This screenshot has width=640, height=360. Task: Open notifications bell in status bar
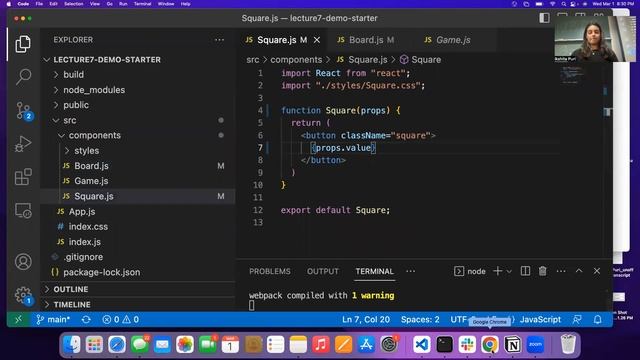(x=598, y=319)
